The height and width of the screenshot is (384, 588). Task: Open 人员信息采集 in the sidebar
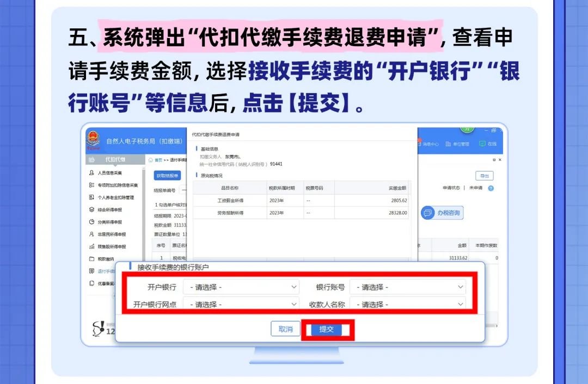[109, 173]
